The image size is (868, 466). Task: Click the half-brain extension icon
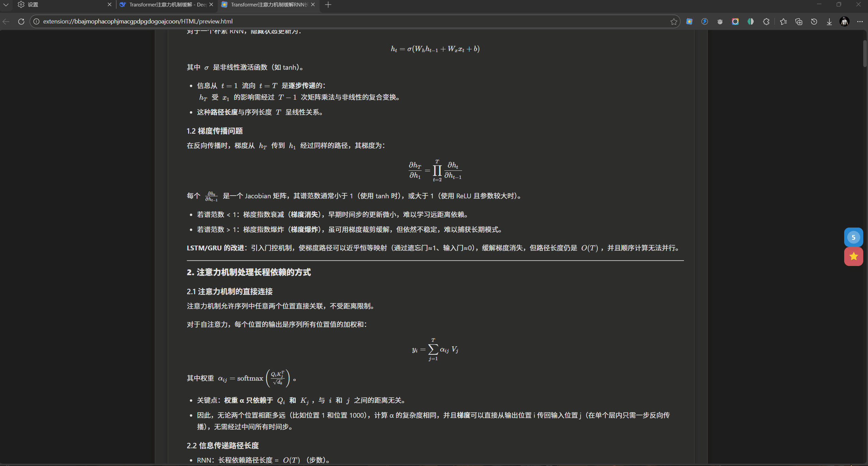click(751, 21)
